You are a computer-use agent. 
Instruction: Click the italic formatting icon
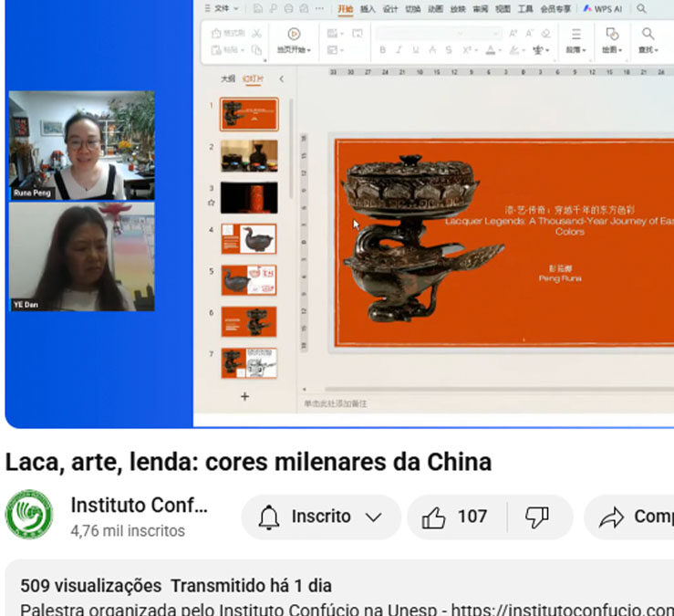399,50
